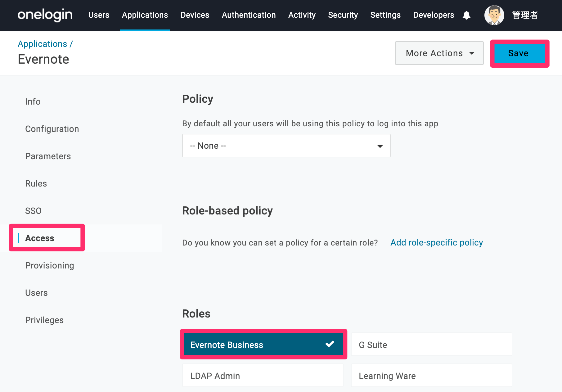Open the Applications top menu
The height and width of the screenshot is (392, 562).
(145, 15)
